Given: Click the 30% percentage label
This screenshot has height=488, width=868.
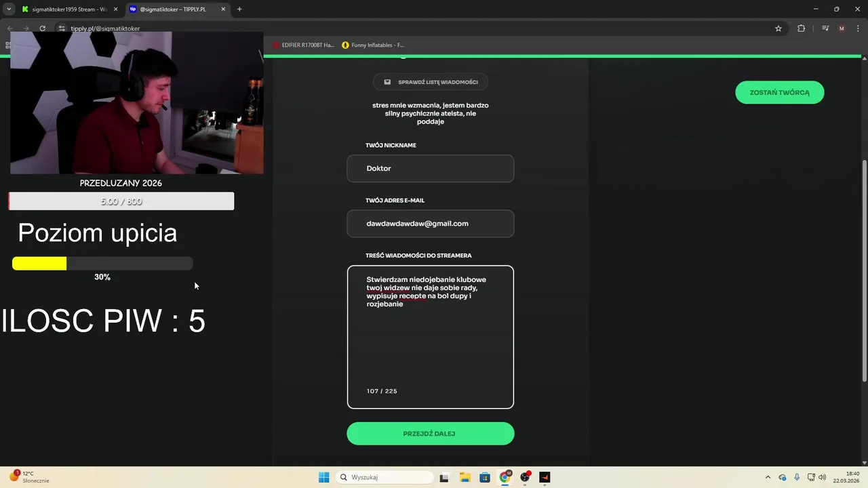Looking at the screenshot, I should pos(102,277).
